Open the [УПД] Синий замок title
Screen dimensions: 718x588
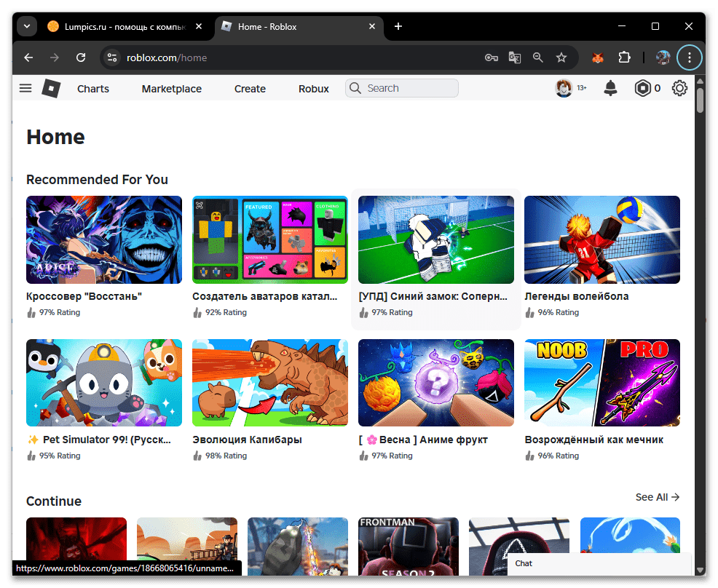coord(433,296)
